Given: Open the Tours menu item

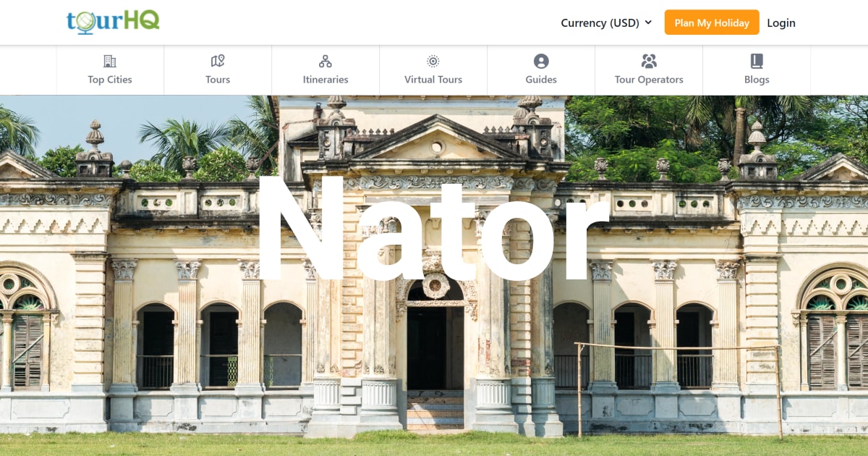Looking at the screenshot, I should [x=217, y=80].
